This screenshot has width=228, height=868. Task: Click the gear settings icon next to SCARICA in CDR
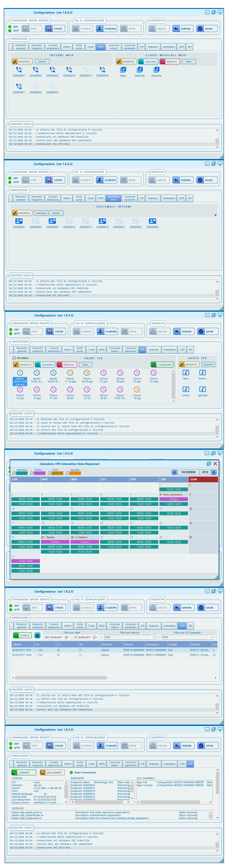pyautogui.click(x=37, y=636)
